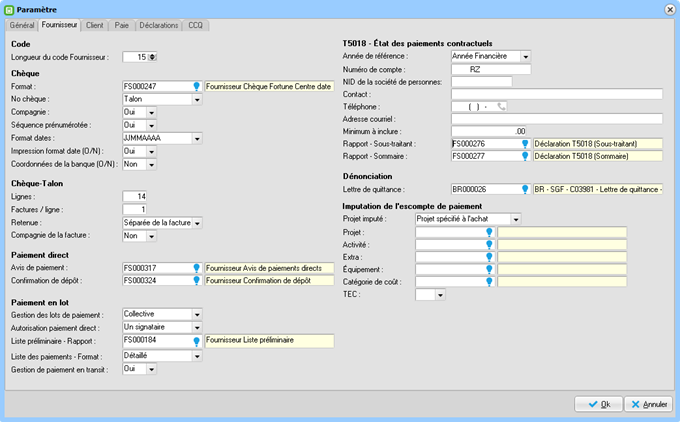Expand Coordonnées de la banque dropdown
This screenshot has height=422, width=680.
click(x=151, y=165)
